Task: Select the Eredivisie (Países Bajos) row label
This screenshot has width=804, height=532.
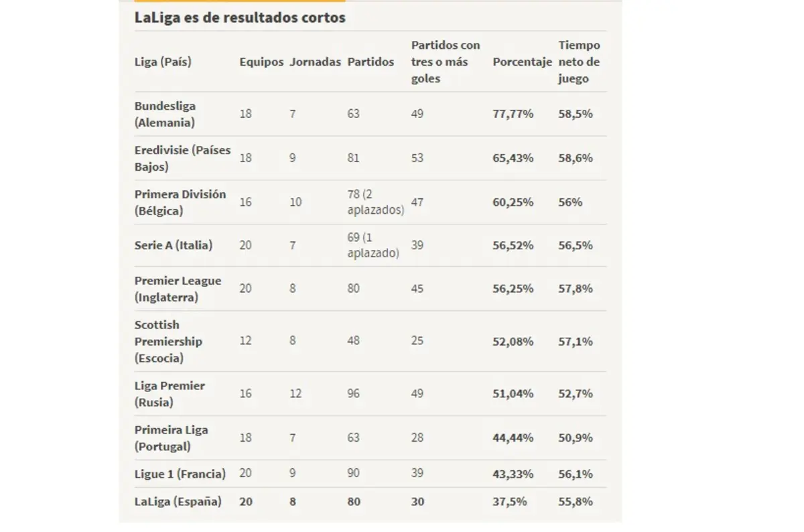Action: pyautogui.click(x=182, y=158)
